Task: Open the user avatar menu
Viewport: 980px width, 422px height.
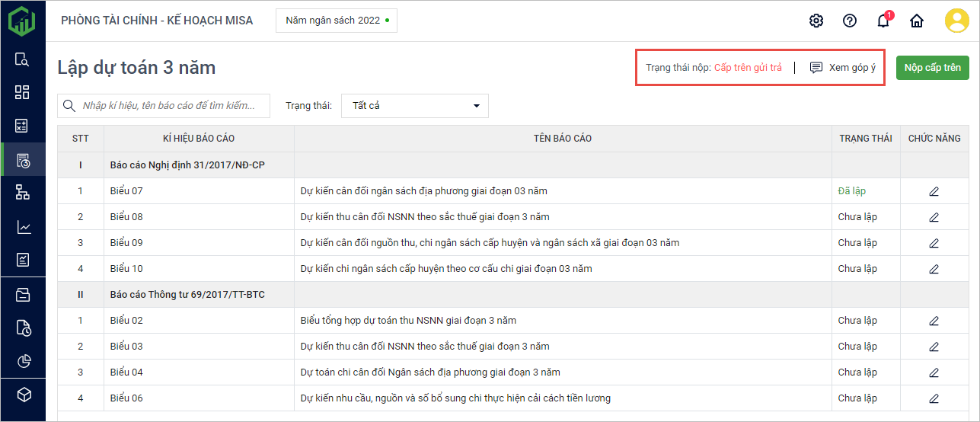Action: click(x=956, y=21)
